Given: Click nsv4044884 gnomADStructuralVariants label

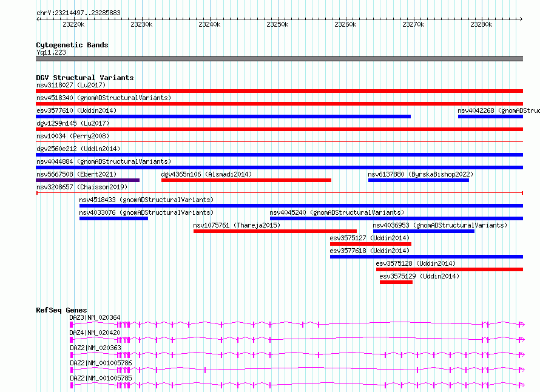Looking at the screenshot, I should pyautogui.click(x=104, y=161).
